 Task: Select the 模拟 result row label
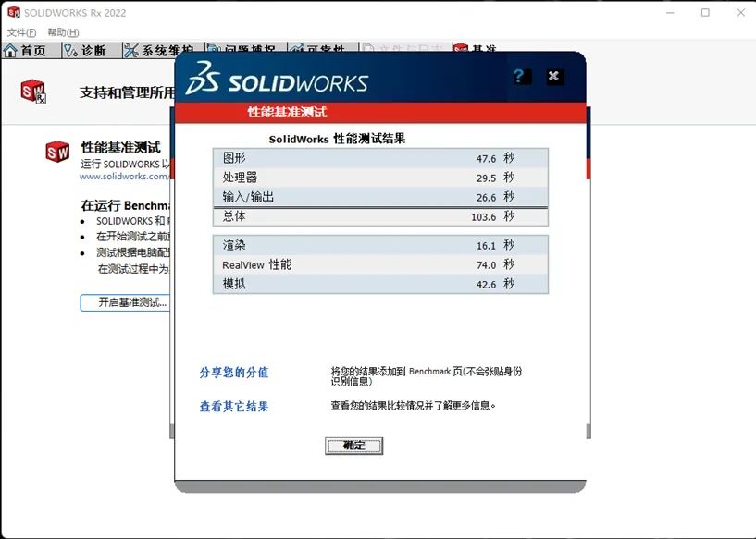(x=234, y=284)
